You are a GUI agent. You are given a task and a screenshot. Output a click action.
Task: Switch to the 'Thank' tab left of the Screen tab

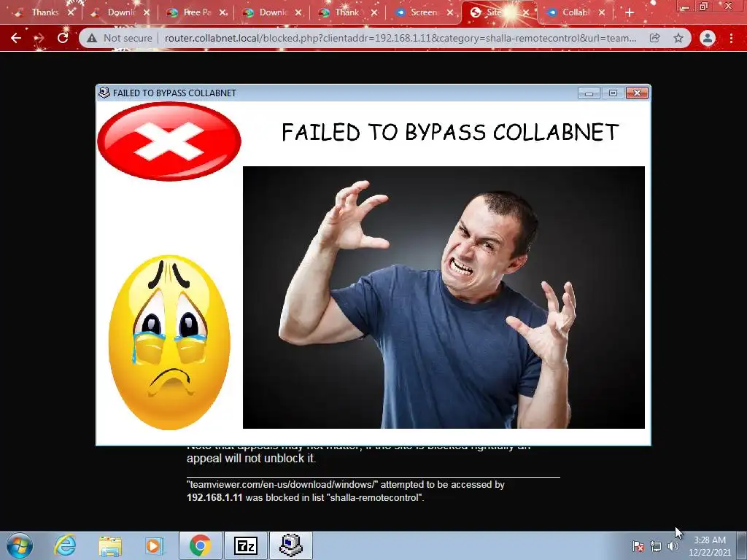pyautogui.click(x=346, y=12)
